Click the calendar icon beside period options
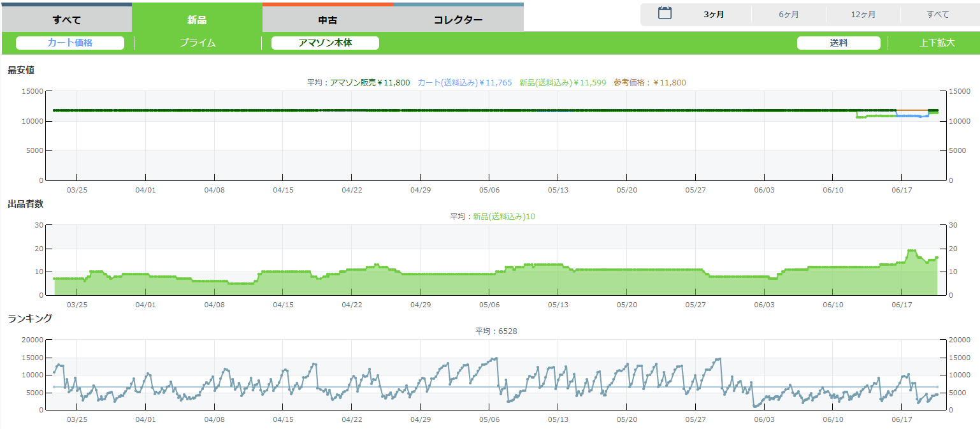Viewport: 980px width, 429px height. 665,13
